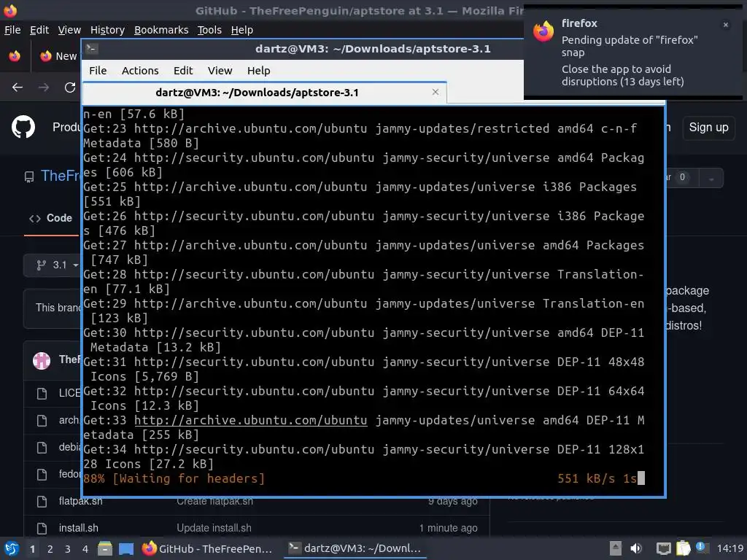
Task: Open the terminal File menu
Action: (98, 71)
